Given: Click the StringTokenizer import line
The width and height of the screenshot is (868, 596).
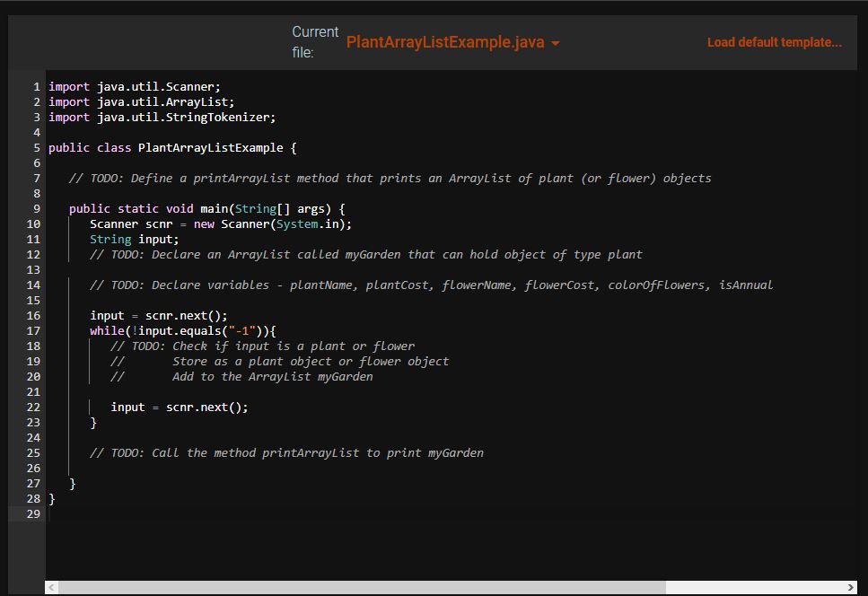Looking at the screenshot, I should point(162,117).
